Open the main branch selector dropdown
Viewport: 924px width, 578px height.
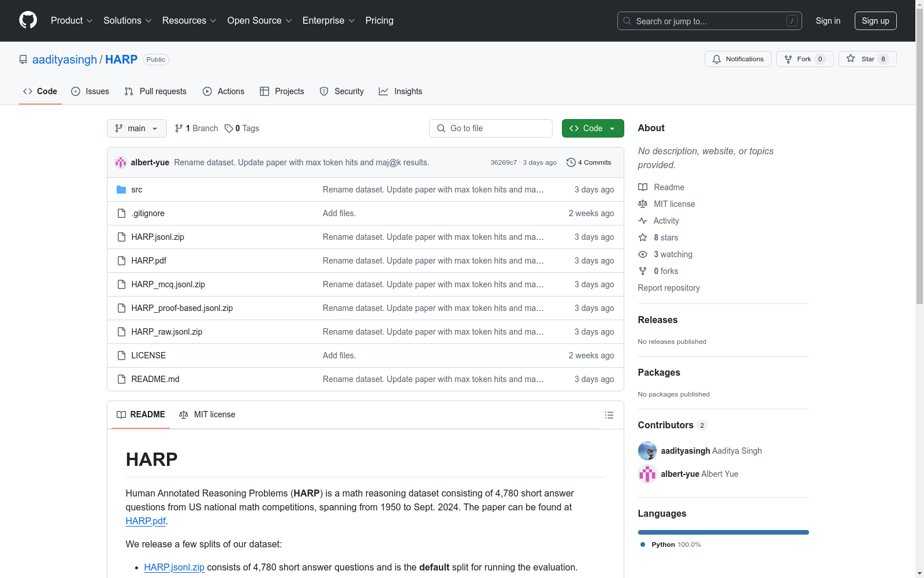click(x=137, y=128)
